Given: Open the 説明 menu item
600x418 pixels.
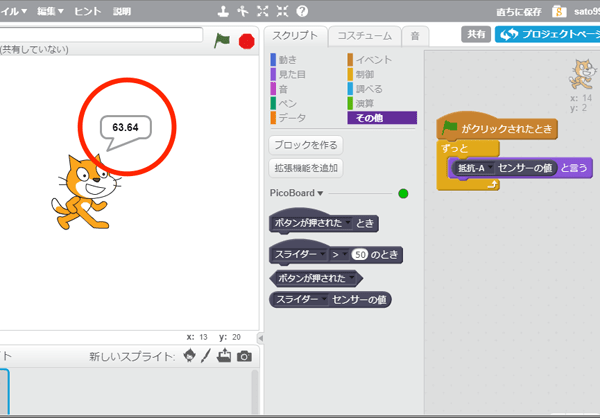Looking at the screenshot, I should [x=122, y=11].
